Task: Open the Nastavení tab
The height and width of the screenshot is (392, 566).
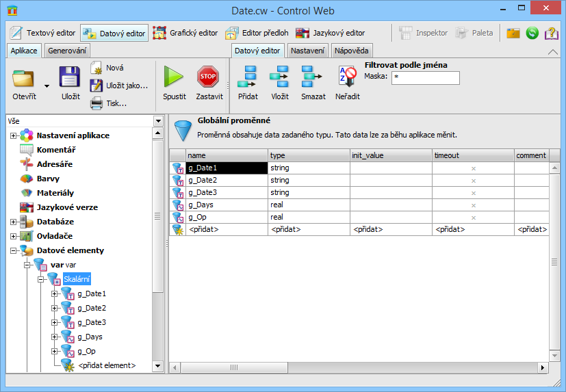Action: point(307,51)
